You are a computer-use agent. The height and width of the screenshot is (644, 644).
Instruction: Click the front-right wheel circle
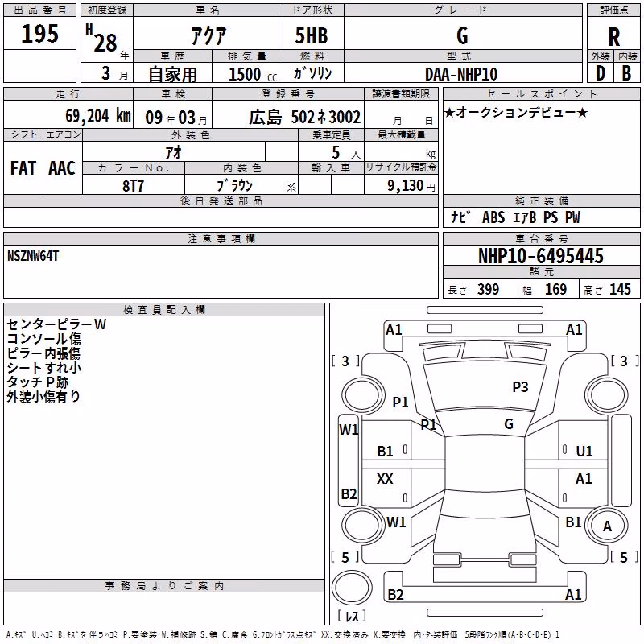pyautogui.click(x=607, y=395)
